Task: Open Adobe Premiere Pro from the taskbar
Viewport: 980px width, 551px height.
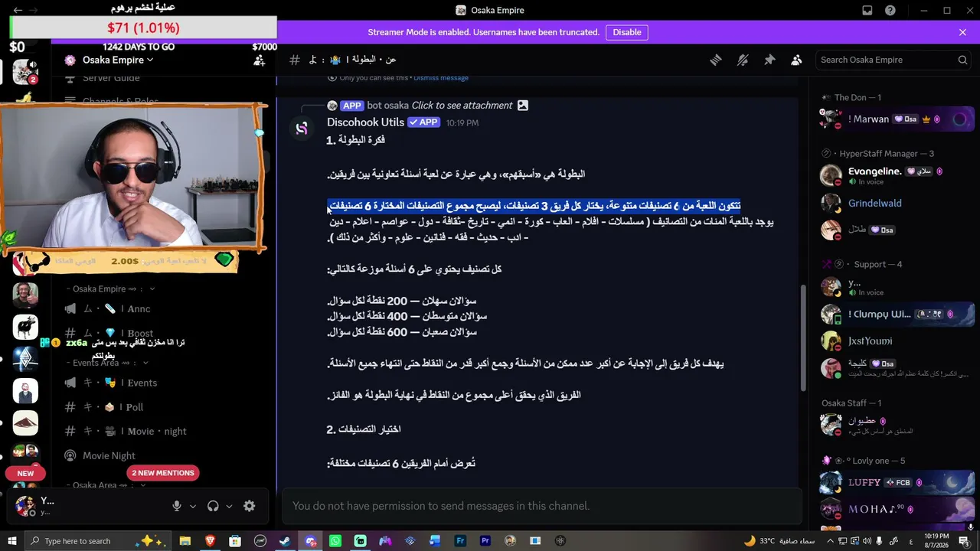Action: pos(485,541)
